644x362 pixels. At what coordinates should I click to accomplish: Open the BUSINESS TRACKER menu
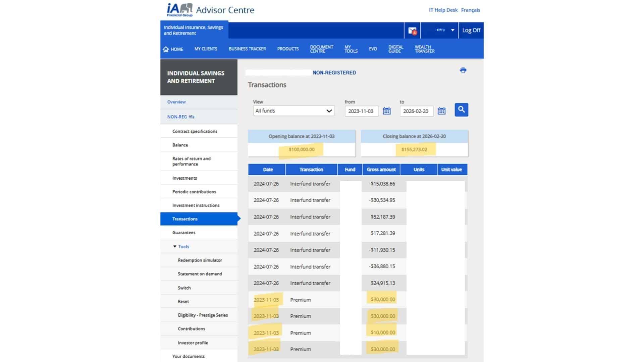point(247,49)
